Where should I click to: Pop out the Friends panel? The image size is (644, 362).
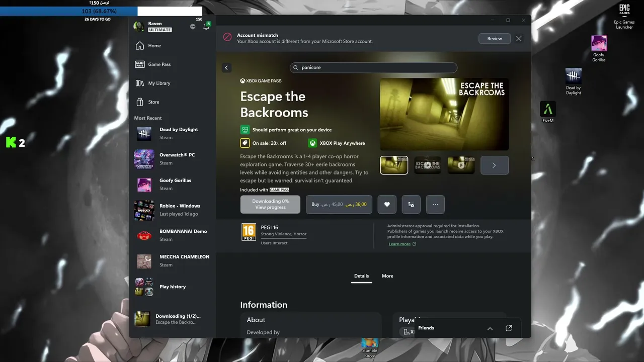pyautogui.click(x=509, y=328)
